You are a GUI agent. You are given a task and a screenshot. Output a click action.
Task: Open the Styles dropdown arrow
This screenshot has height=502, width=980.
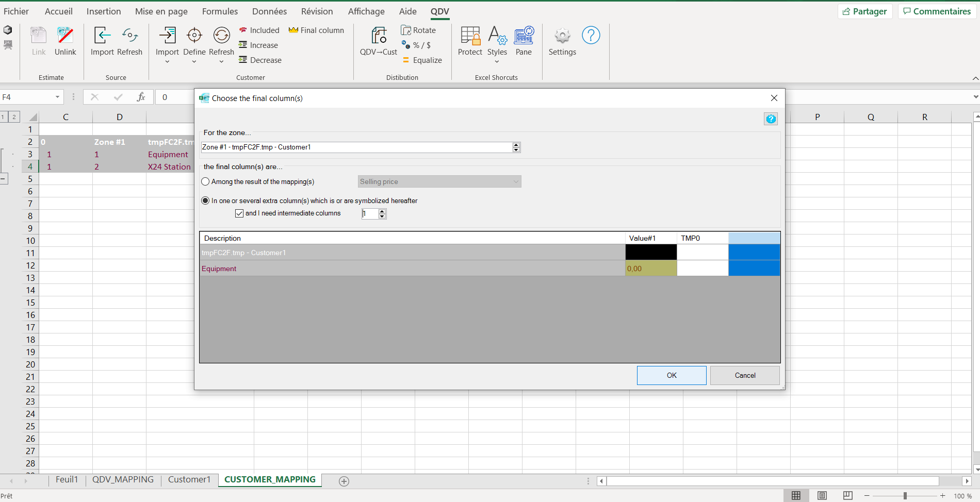pyautogui.click(x=497, y=62)
